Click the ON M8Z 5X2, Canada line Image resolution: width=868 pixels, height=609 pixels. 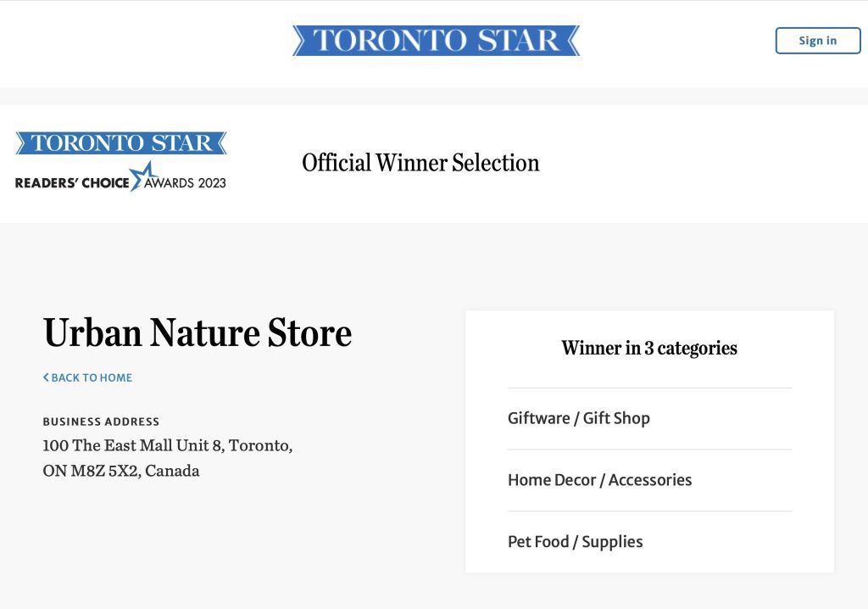point(121,471)
